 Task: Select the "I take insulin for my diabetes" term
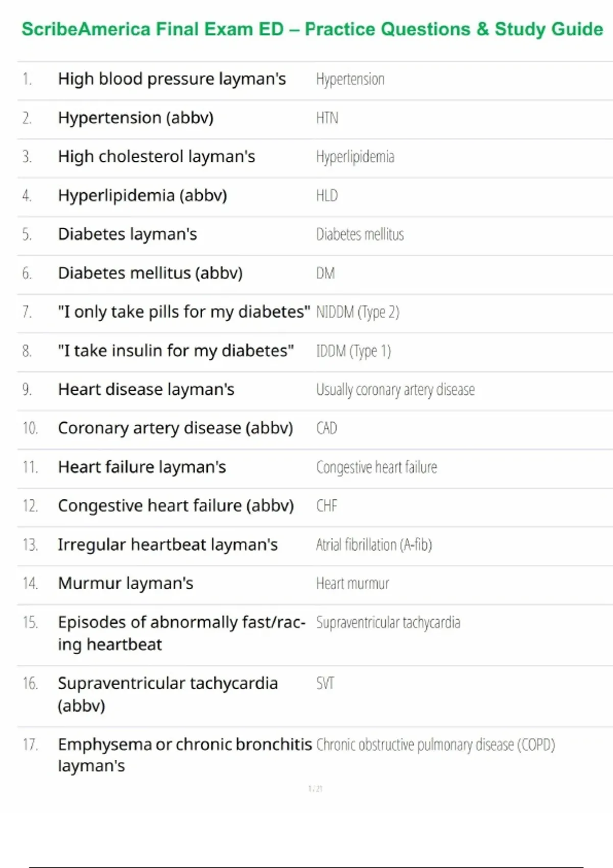click(x=176, y=351)
